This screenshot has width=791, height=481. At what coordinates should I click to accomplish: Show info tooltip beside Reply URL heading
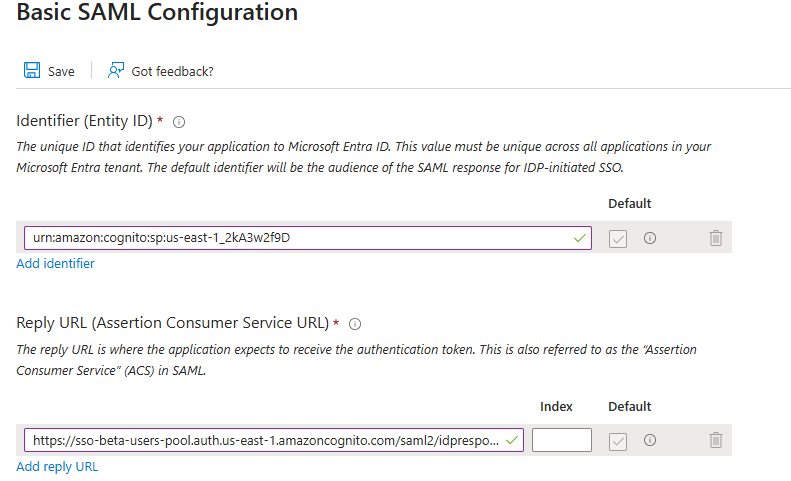pyautogui.click(x=355, y=324)
